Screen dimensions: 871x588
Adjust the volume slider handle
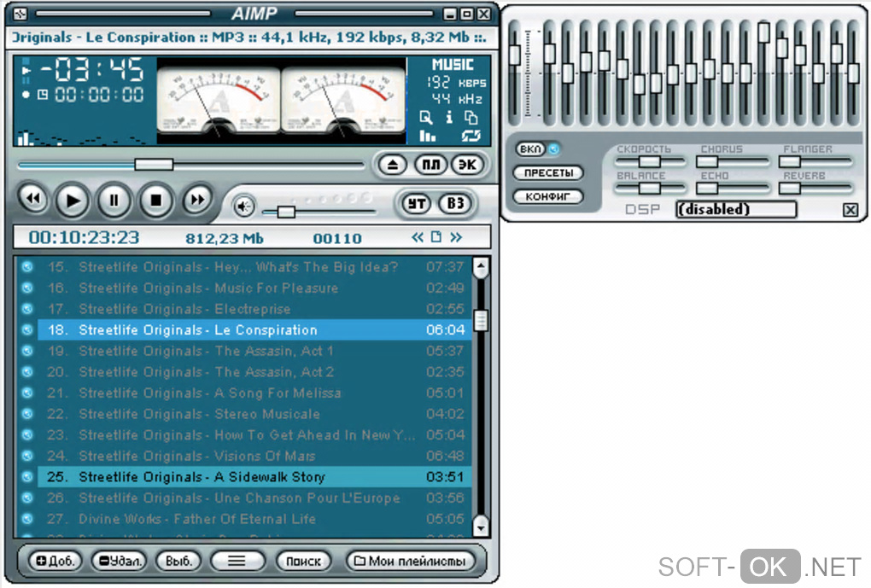[286, 212]
